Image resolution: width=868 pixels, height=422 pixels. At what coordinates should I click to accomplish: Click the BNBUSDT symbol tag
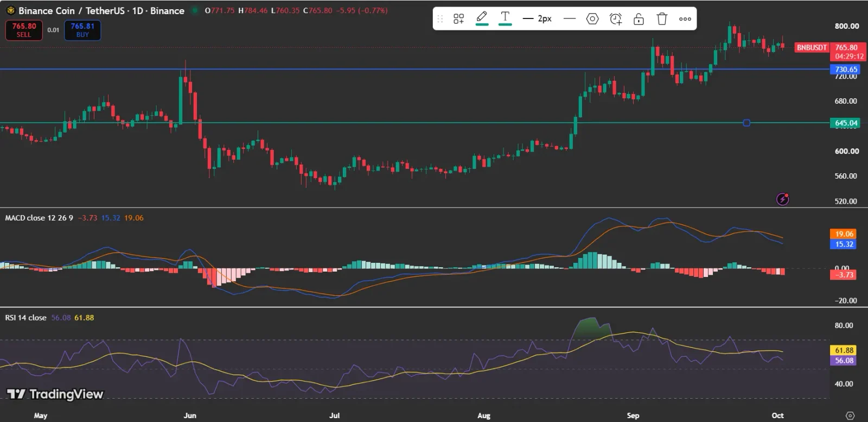pyautogui.click(x=812, y=47)
